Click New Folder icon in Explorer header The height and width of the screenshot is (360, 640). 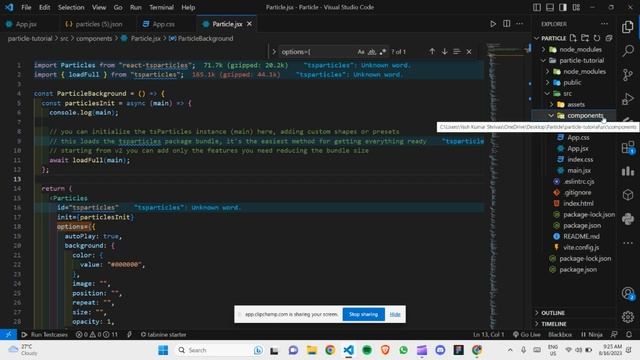pos(585,38)
